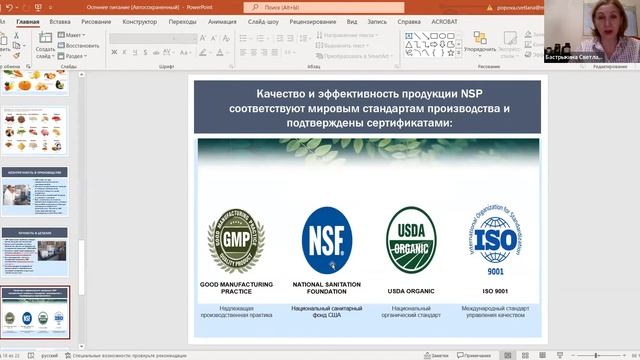Create a new slide (Создать слайд icon)
640x360 pixels.
click(x=45, y=38)
